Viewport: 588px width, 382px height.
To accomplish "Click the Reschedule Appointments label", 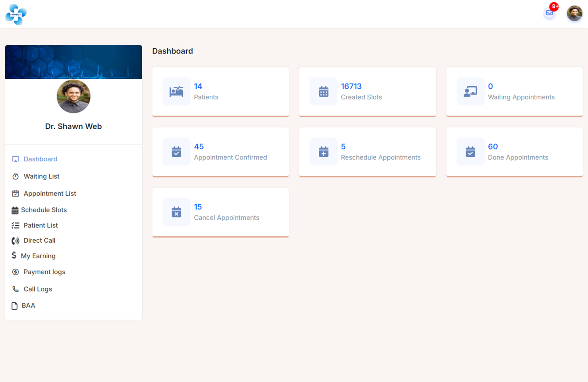I will click(381, 158).
